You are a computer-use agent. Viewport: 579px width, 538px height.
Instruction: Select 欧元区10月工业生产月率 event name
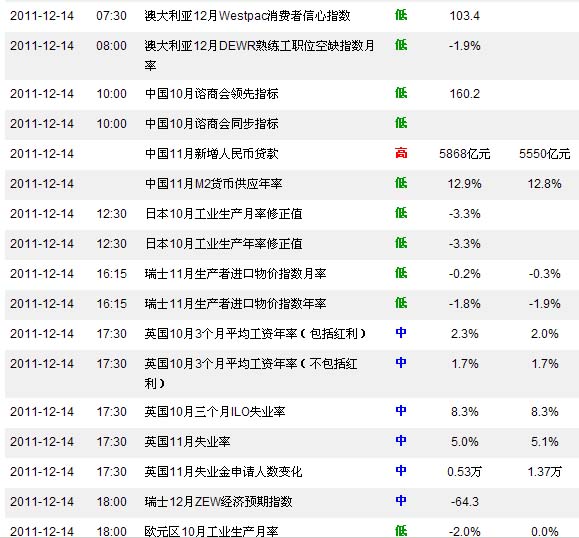click(211, 531)
